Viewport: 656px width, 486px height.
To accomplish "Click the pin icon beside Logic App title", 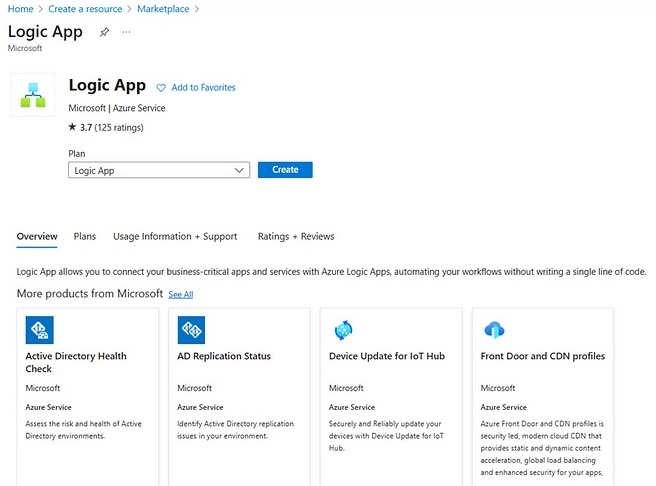I will click(x=104, y=32).
